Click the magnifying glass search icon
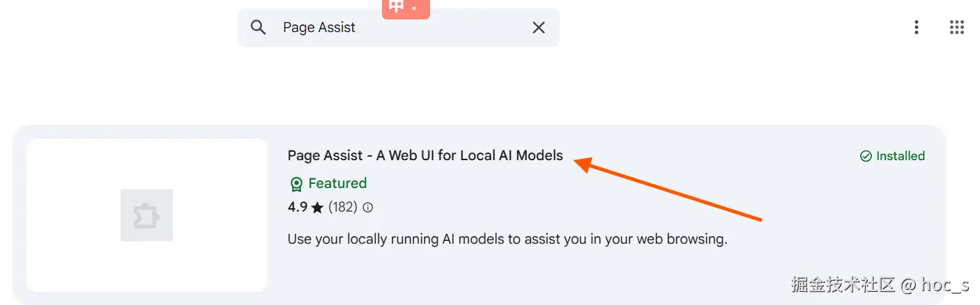The width and height of the screenshot is (980, 305). [259, 27]
